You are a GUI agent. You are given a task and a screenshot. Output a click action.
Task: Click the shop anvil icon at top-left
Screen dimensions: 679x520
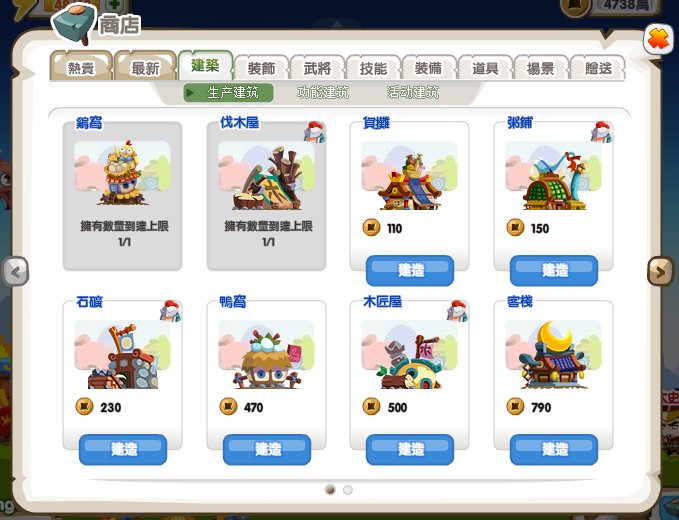pos(73,23)
